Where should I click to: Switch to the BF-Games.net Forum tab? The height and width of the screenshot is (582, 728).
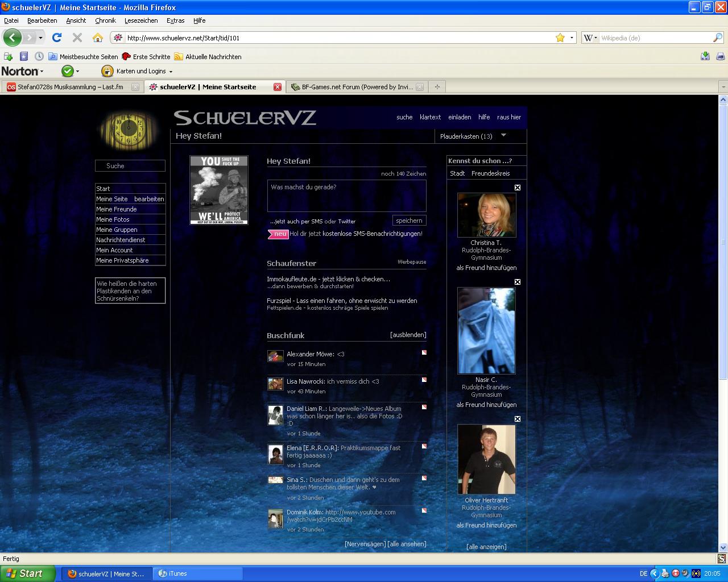(357, 87)
